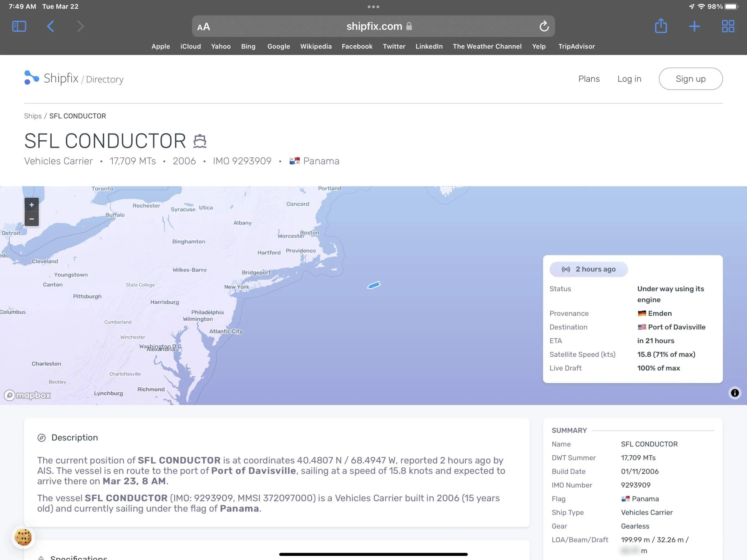Click the Washington D.C. map label
747x560 pixels.
coord(161,346)
